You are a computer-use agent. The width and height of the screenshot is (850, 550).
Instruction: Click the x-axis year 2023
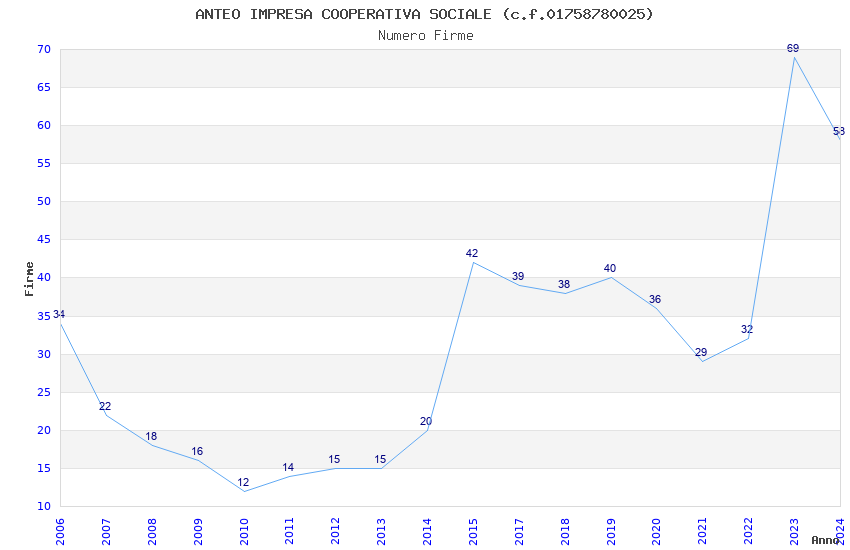(x=794, y=532)
